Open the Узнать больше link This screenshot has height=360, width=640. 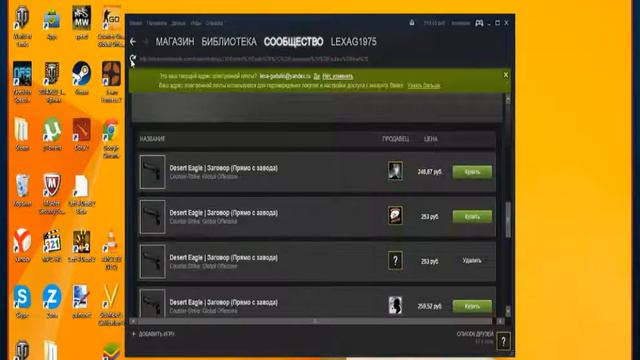424,85
